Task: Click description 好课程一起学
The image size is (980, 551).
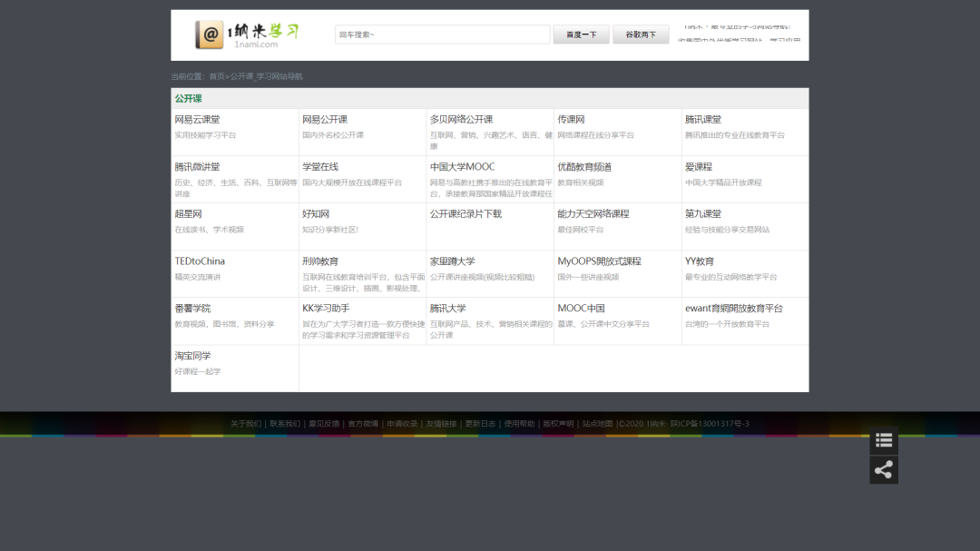Action: tap(198, 371)
